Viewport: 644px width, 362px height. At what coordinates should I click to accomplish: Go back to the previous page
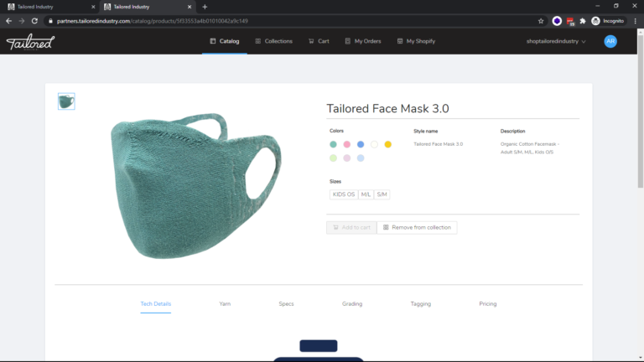coord(9,20)
